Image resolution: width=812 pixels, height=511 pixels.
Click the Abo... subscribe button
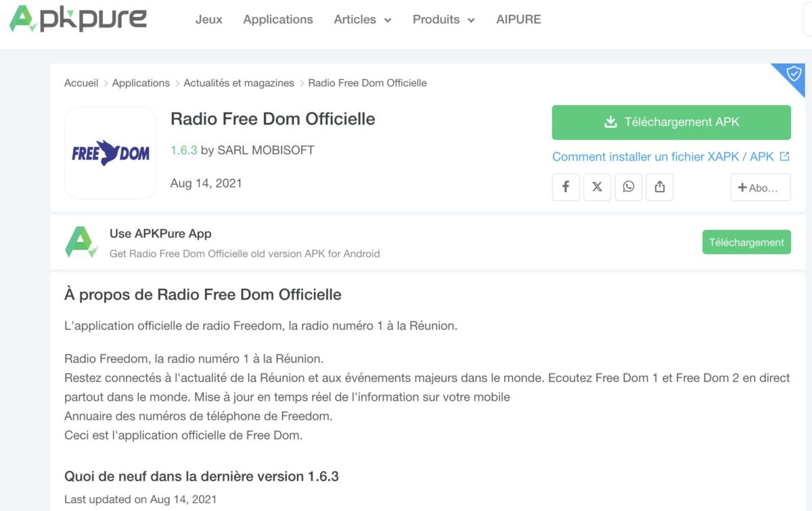pyautogui.click(x=761, y=187)
